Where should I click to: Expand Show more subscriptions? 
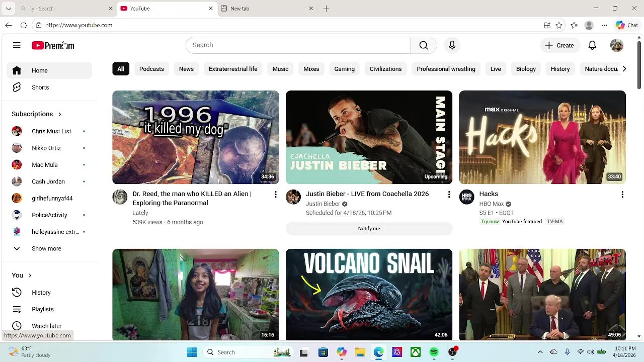coord(49,248)
